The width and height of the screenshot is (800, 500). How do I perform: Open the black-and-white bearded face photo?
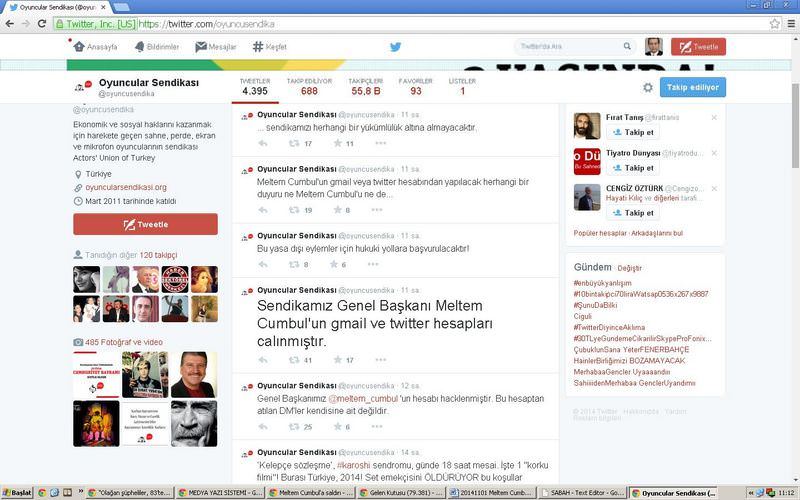[193, 423]
